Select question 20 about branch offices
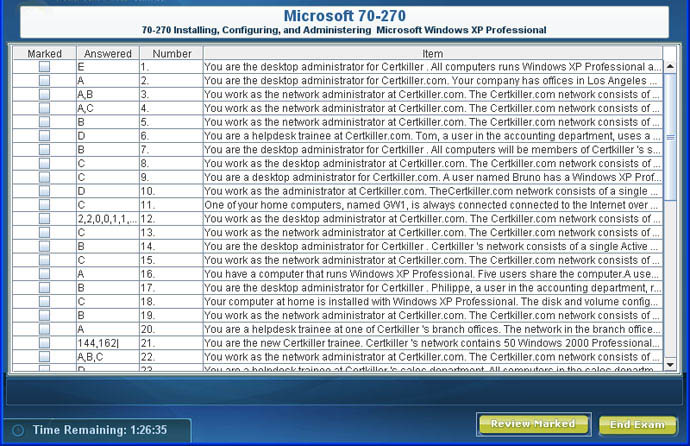 coord(433,329)
